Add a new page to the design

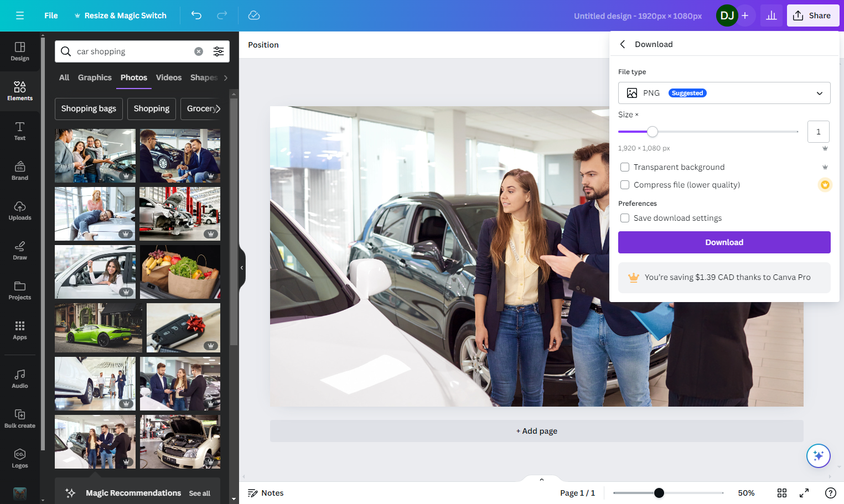coord(537,431)
